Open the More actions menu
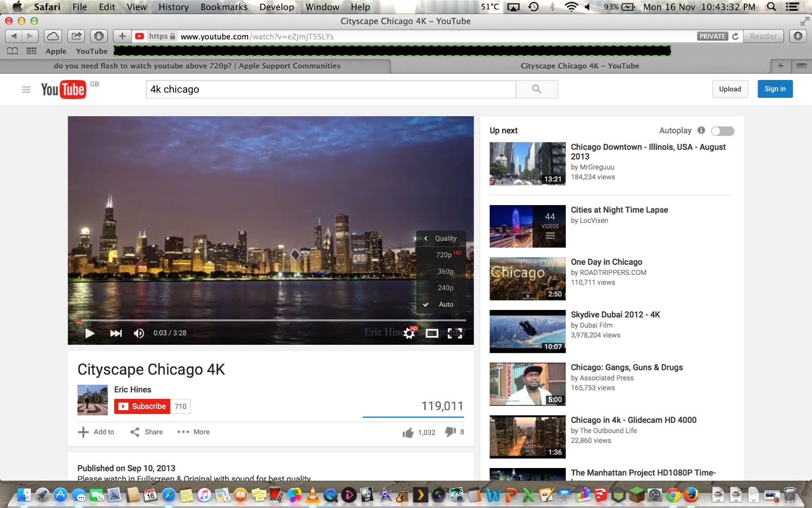 pyautogui.click(x=194, y=432)
